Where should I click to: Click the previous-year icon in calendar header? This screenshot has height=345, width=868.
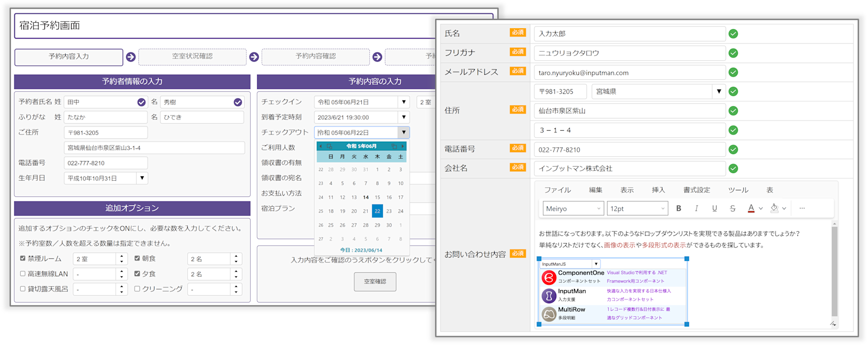[329, 146]
